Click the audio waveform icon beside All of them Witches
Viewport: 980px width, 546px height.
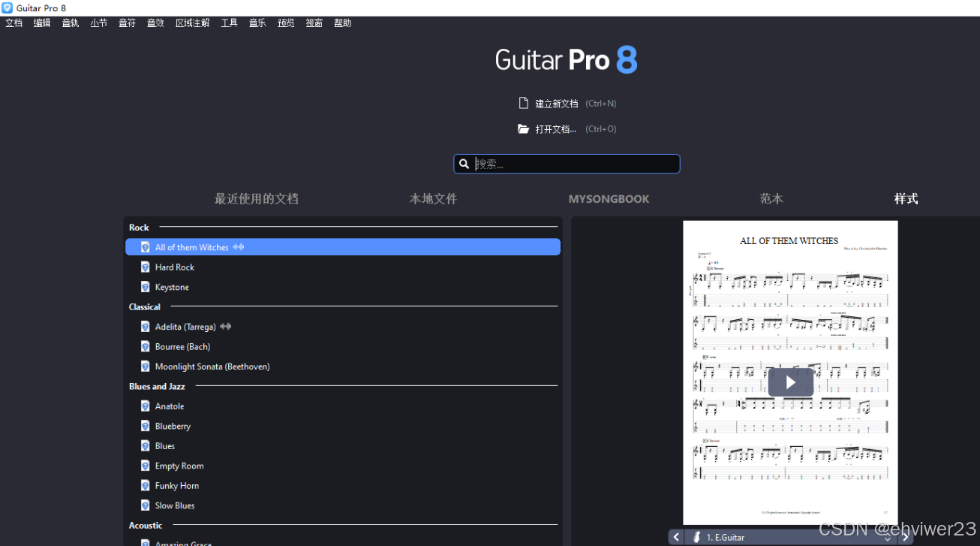(x=239, y=247)
